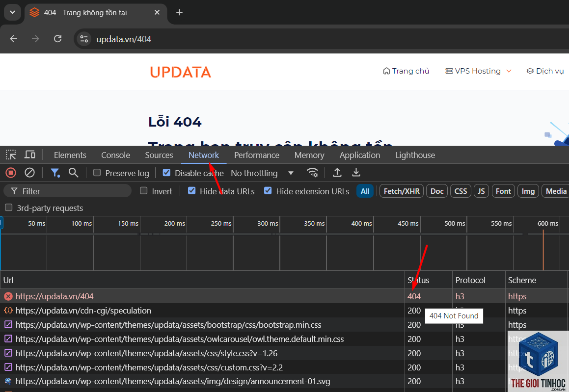Image resolution: width=569 pixels, height=392 pixels.
Task: Click the browser back arrow
Action: (x=14, y=39)
